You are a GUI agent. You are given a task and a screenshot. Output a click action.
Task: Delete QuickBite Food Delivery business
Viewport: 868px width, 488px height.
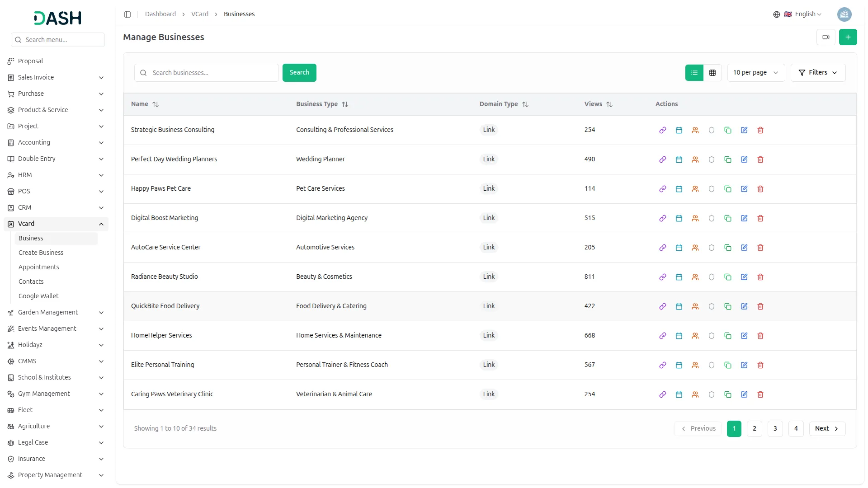[760, 306]
